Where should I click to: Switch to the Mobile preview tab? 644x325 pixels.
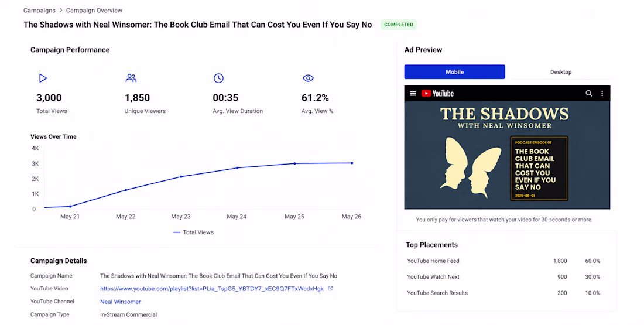[455, 72]
